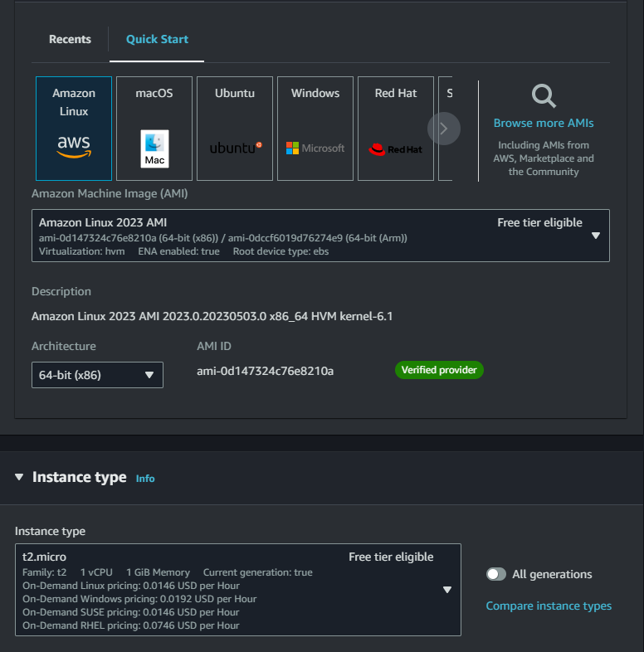This screenshot has width=644, height=652.
Task: Show more OS cards with arrow
Action: (x=444, y=129)
